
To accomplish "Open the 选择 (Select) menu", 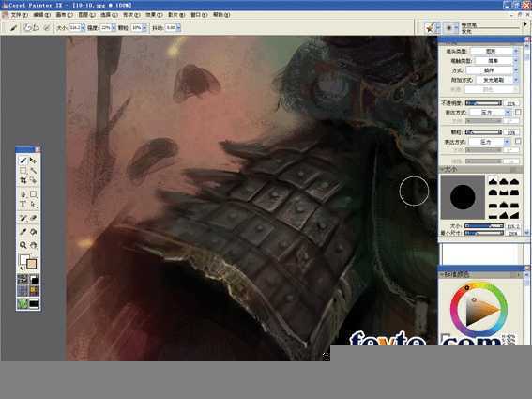I will pos(109,15).
